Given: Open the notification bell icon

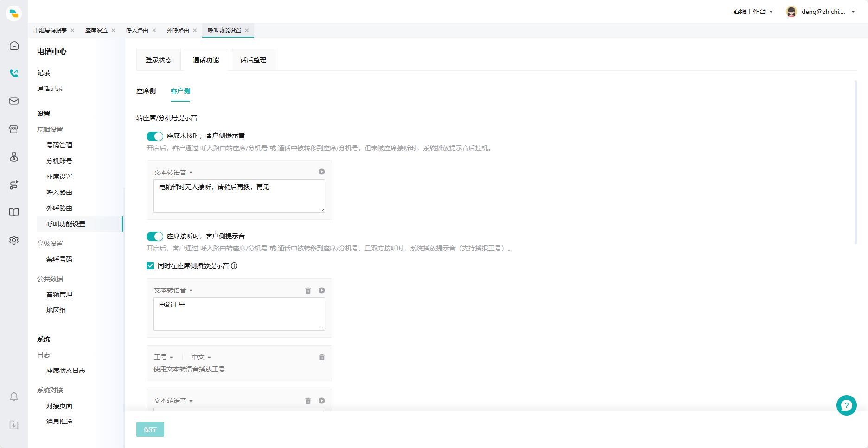Looking at the screenshot, I should (14, 397).
